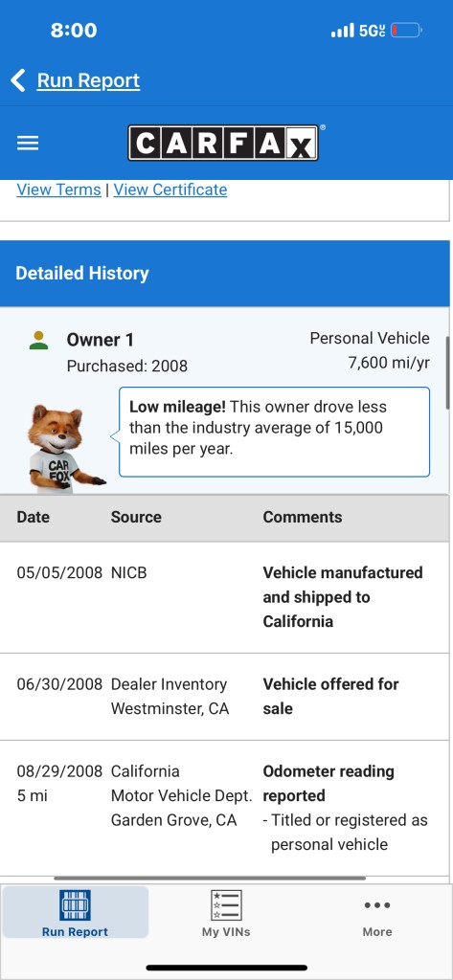The height and width of the screenshot is (980, 453).
Task: Open the View Certificate link
Action: click(x=170, y=189)
